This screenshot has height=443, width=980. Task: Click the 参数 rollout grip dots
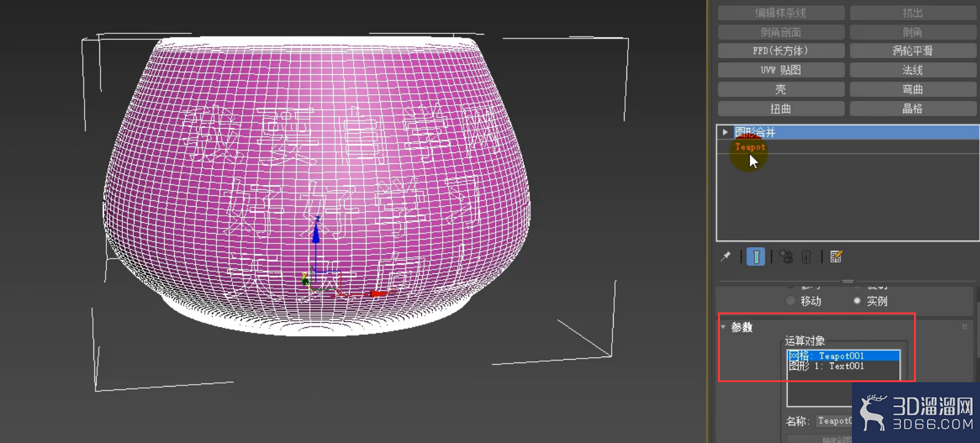965,327
